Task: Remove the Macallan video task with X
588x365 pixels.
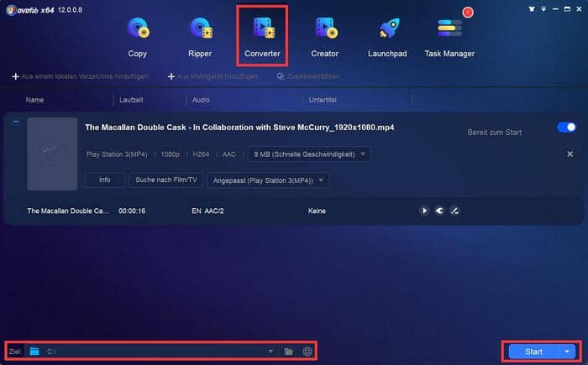Action: pyautogui.click(x=570, y=154)
